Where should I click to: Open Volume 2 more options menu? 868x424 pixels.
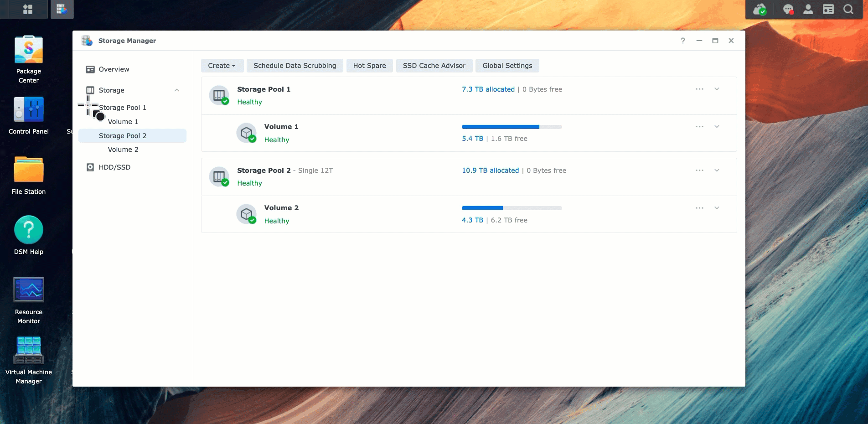click(x=700, y=208)
